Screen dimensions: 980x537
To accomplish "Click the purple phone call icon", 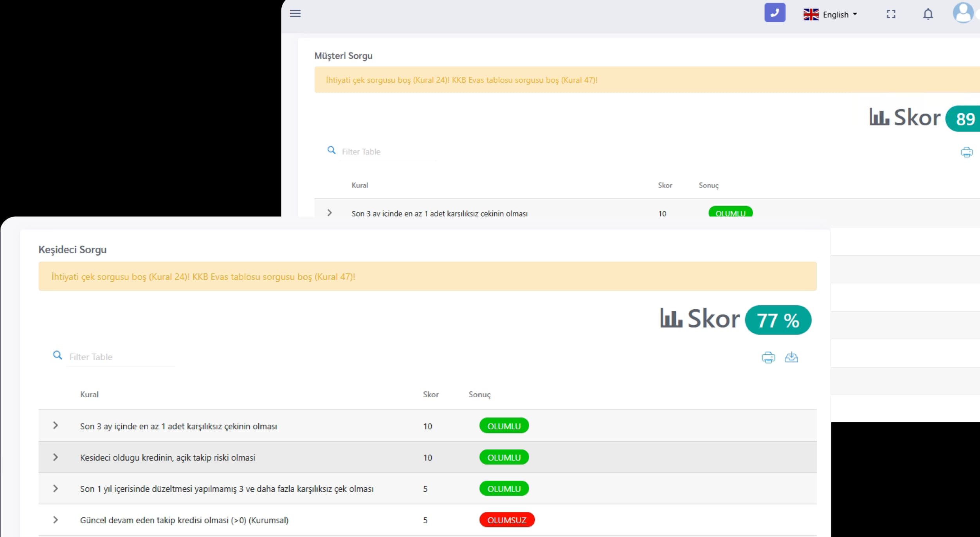I will coord(775,13).
